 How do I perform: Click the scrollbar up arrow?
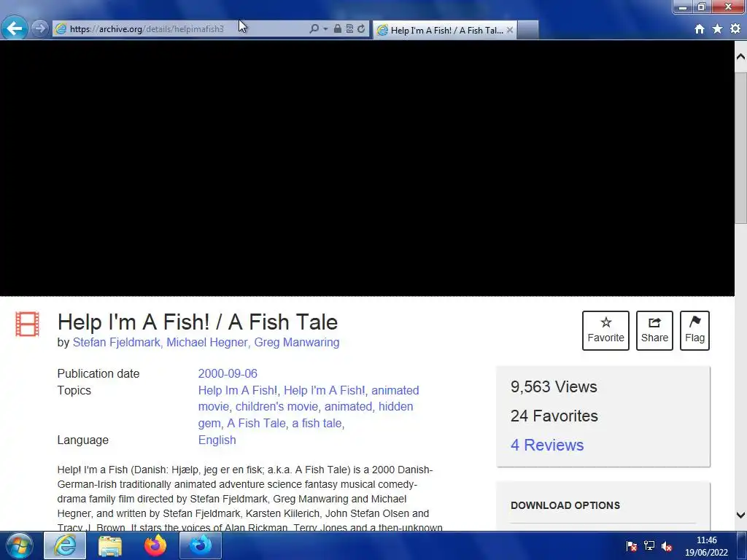coord(740,57)
